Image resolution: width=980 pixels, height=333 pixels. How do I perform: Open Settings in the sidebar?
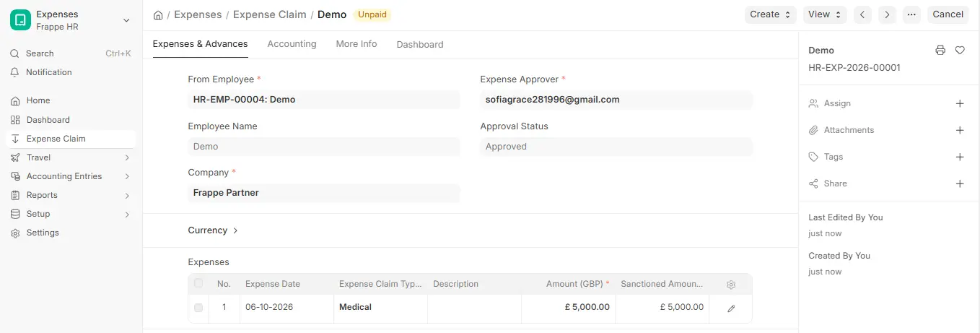point(71,233)
